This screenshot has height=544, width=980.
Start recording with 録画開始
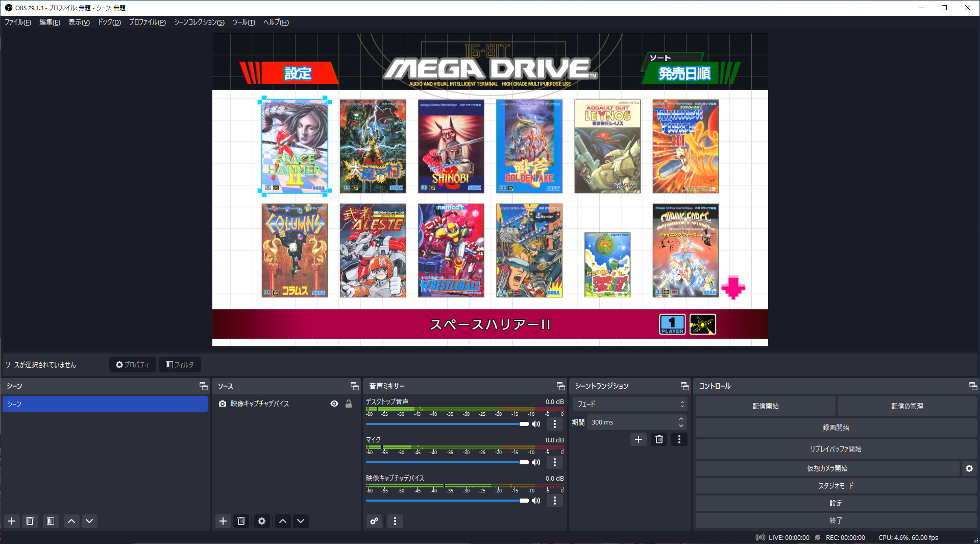click(x=836, y=428)
